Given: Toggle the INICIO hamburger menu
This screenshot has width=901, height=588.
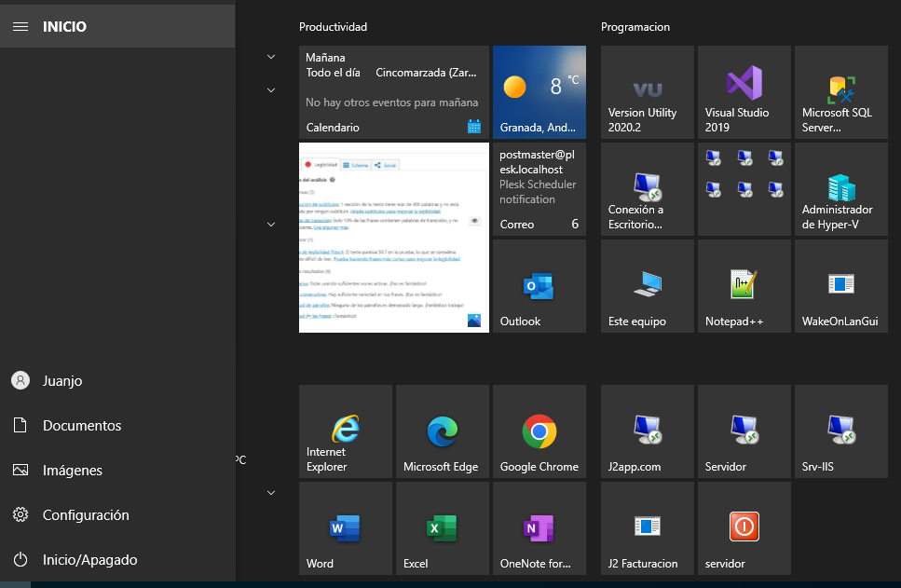Looking at the screenshot, I should (20, 26).
